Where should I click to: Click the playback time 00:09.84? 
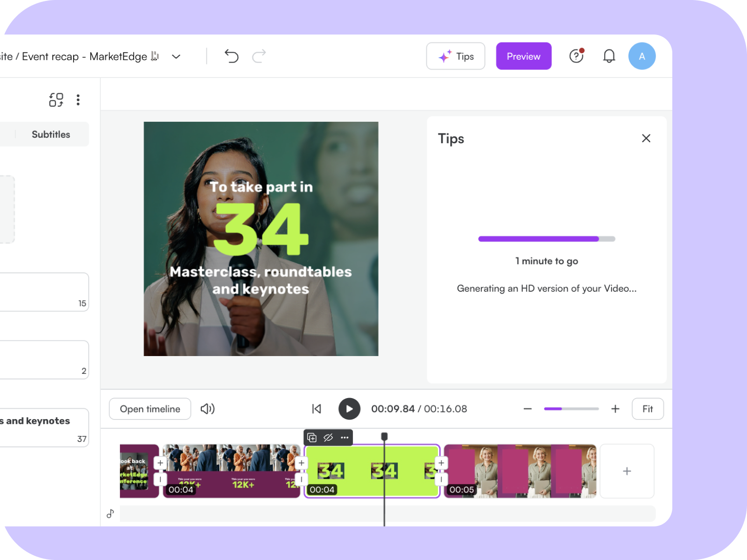pyautogui.click(x=393, y=409)
